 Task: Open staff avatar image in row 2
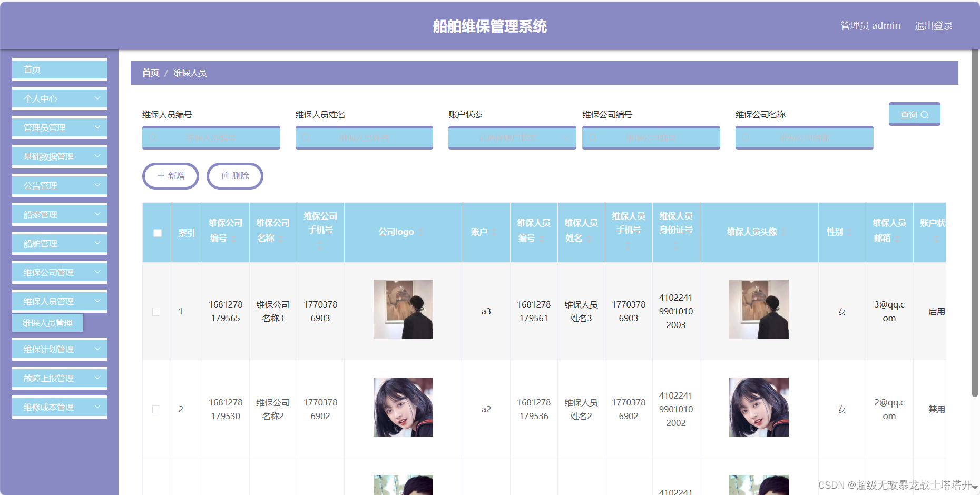click(759, 407)
